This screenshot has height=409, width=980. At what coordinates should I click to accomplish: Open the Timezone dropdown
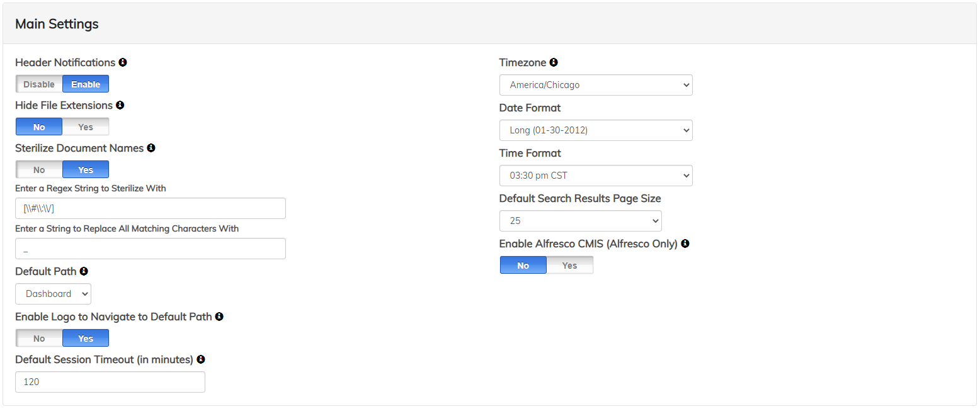[595, 85]
